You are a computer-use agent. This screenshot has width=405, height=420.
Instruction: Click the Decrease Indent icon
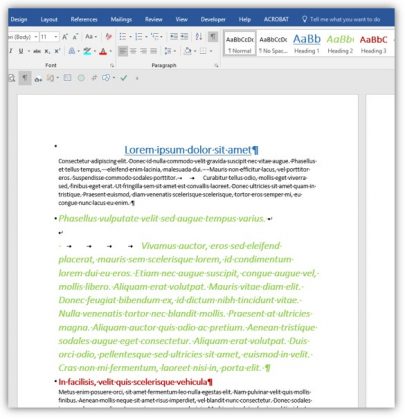174,36
